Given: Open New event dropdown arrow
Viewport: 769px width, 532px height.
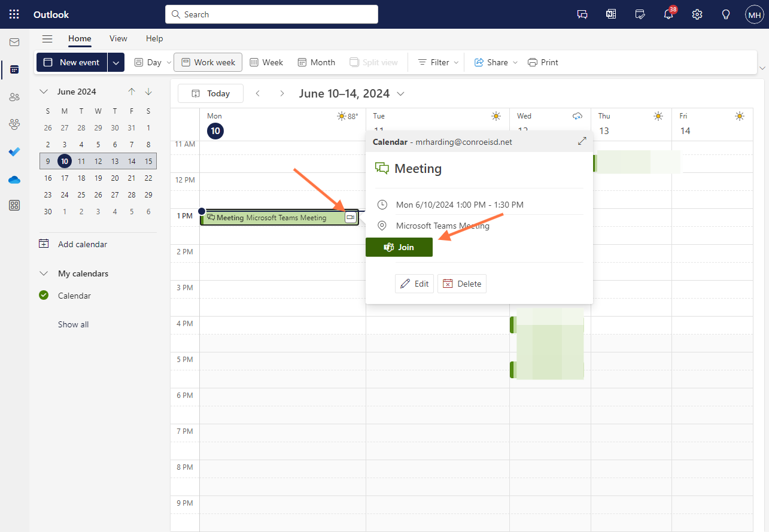Looking at the screenshot, I should click(x=116, y=62).
